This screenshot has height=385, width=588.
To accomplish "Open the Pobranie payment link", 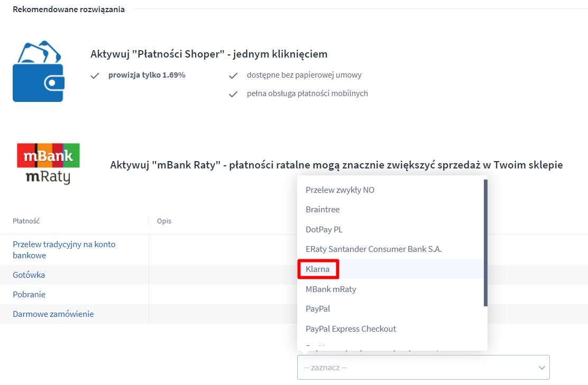I will click(29, 294).
